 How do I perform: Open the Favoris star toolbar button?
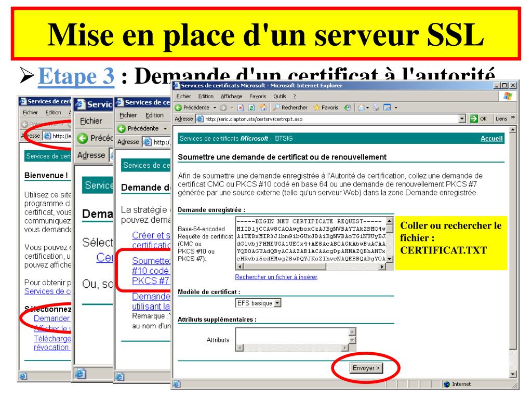pos(326,108)
